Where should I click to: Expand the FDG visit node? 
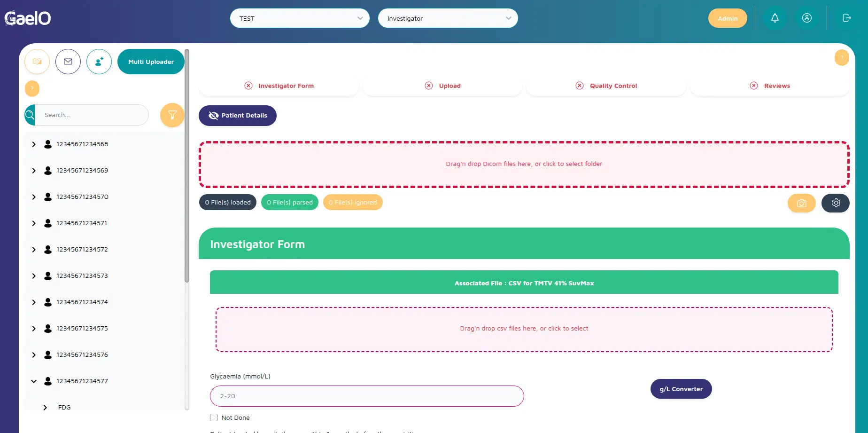pyautogui.click(x=45, y=408)
